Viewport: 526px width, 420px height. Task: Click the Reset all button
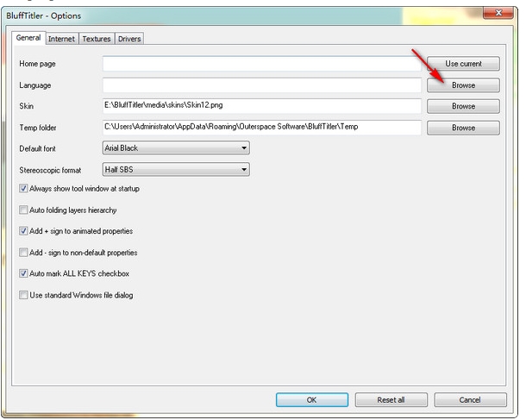pyautogui.click(x=391, y=400)
